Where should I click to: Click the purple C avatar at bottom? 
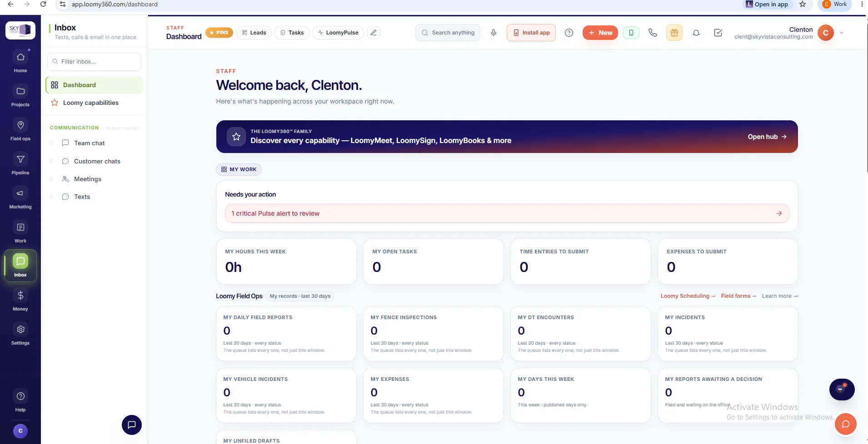(20, 431)
